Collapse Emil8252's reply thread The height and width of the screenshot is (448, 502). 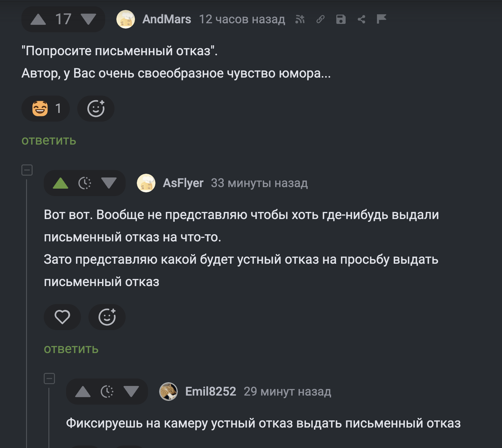(49, 379)
